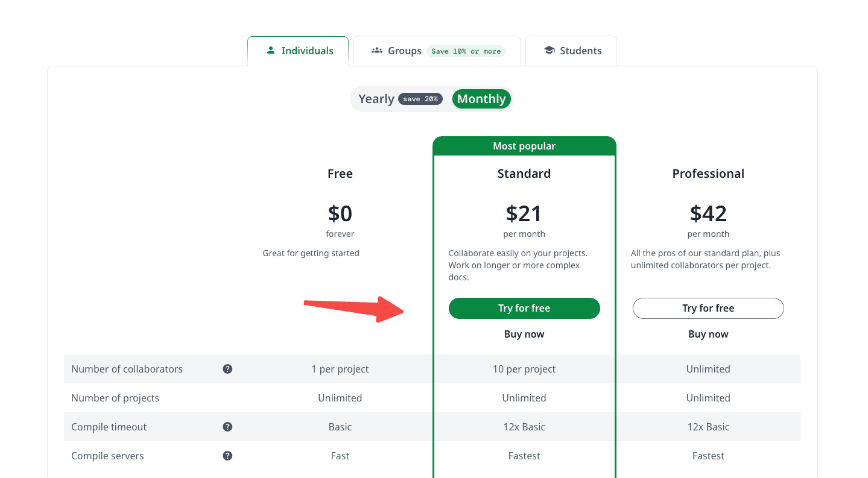Open the Groups tab
868x478 pixels.
point(437,51)
